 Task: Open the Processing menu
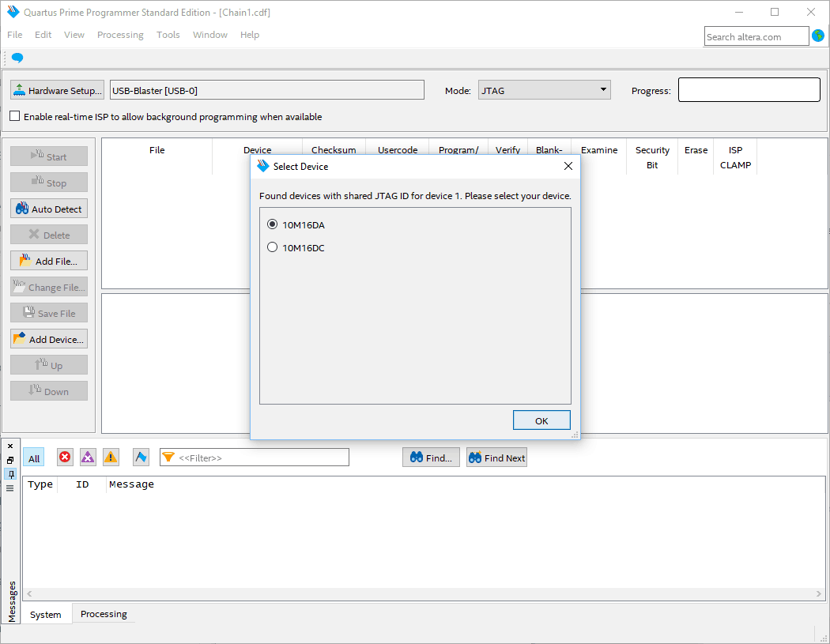tap(120, 35)
